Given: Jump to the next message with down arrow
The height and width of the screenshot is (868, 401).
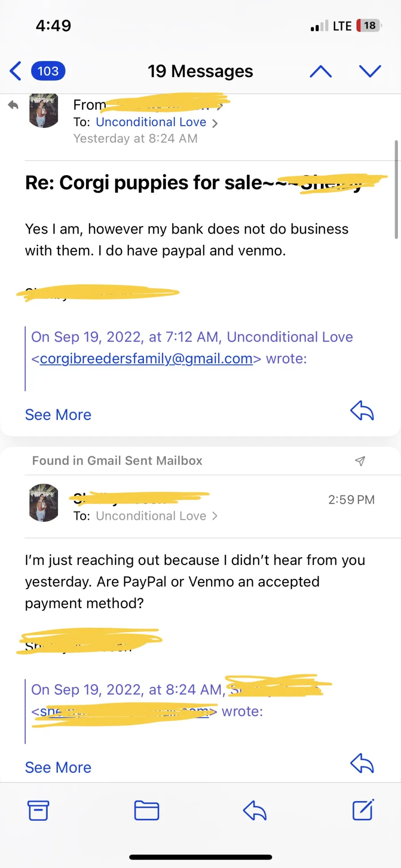Looking at the screenshot, I should tap(370, 71).
